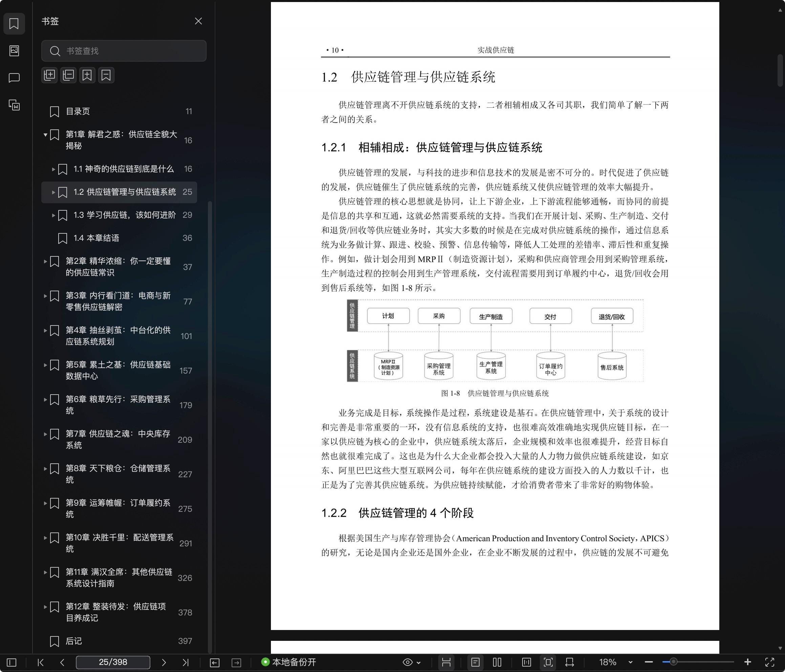The width and height of the screenshot is (785, 672).
Task: Select 第12章 整装待发 bookmark
Action: (119, 612)
